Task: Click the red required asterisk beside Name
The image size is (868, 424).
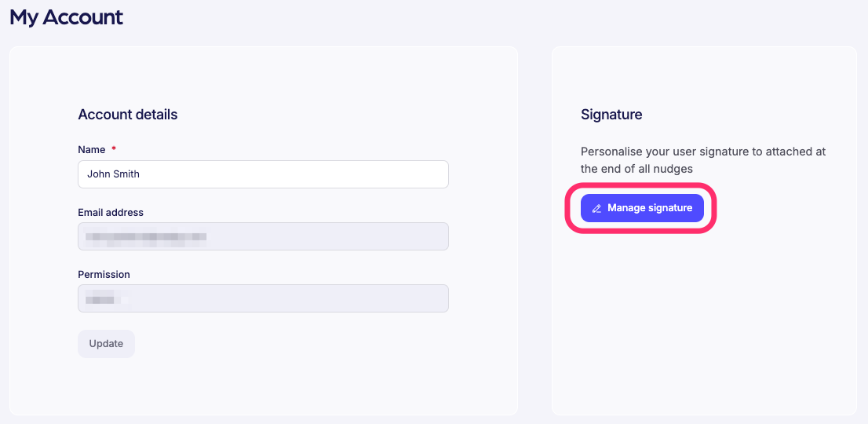Action: [114, 149]
